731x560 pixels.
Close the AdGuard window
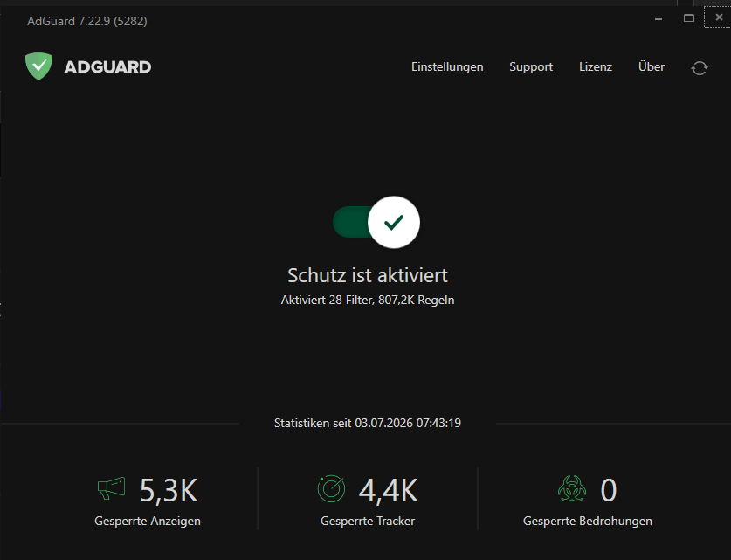point(719,17)
